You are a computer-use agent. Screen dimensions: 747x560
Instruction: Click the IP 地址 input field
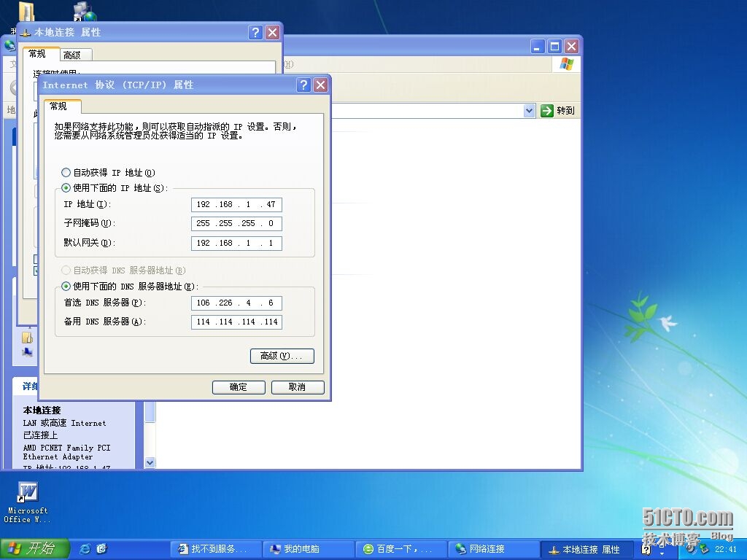[236, 204]
